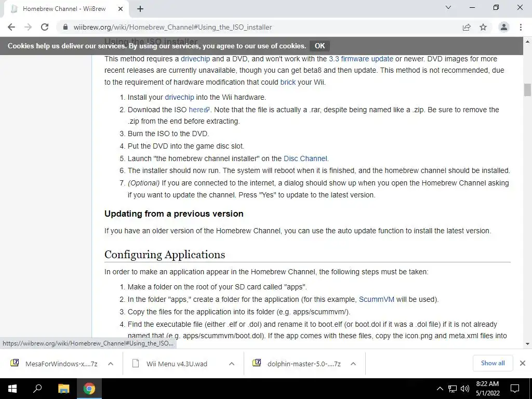The width and height of the screenshot is (532, 399).
Task: Follow the 3.3 firmware update link
Action: (x=361, y=59)
